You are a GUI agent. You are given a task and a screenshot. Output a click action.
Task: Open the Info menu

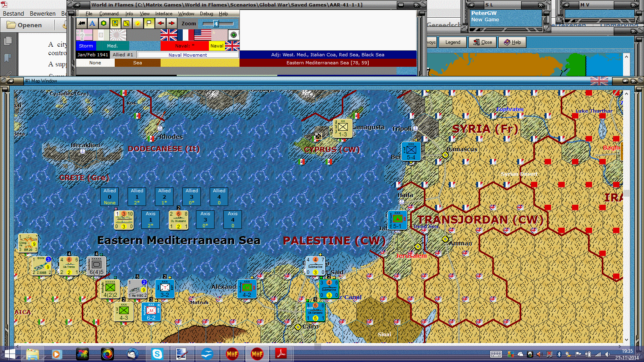(129, 14)
